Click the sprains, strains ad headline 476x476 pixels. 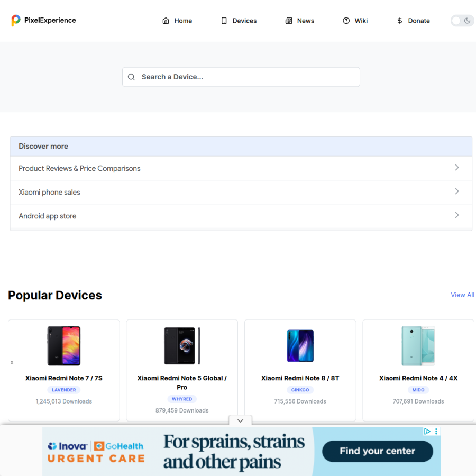234,452
